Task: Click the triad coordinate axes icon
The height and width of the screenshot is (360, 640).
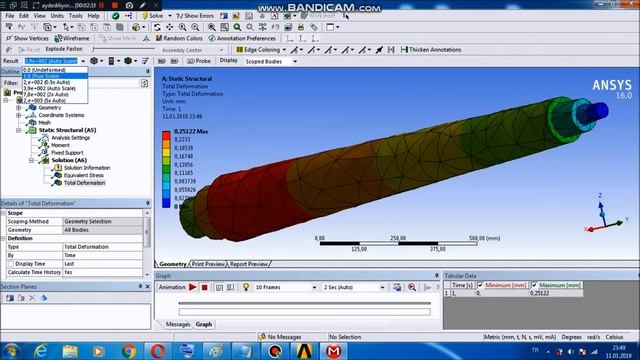Action: (605, 214)
